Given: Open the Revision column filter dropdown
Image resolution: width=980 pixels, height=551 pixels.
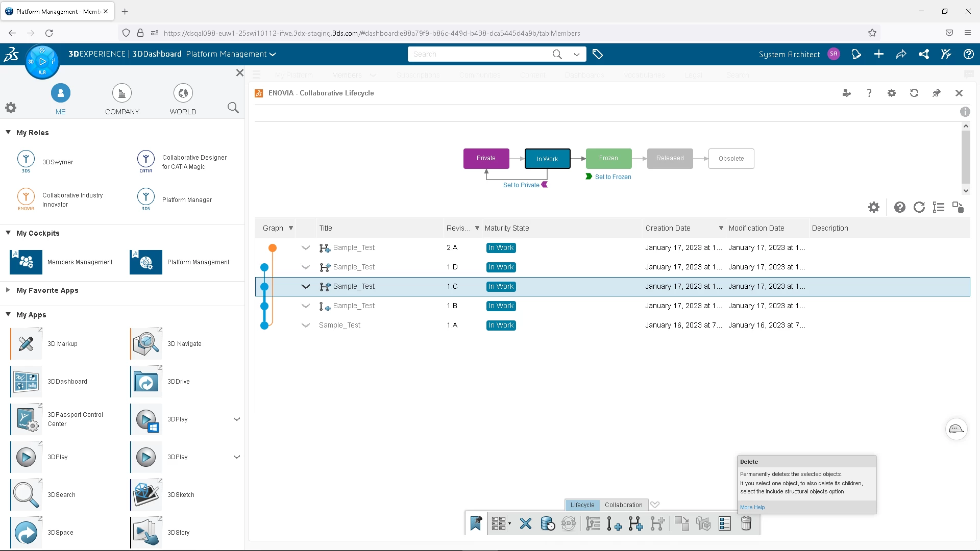Looking at the screenshot, I should coord(477,228).
